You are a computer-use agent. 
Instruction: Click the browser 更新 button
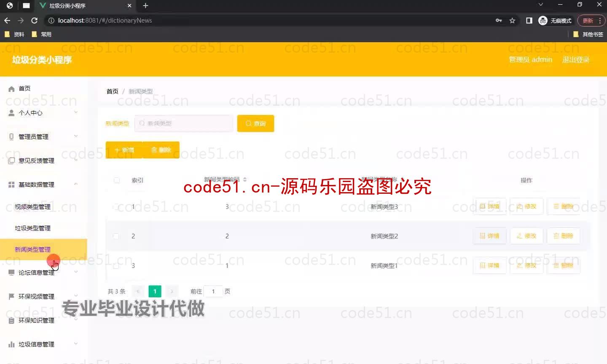click(588, 20)
